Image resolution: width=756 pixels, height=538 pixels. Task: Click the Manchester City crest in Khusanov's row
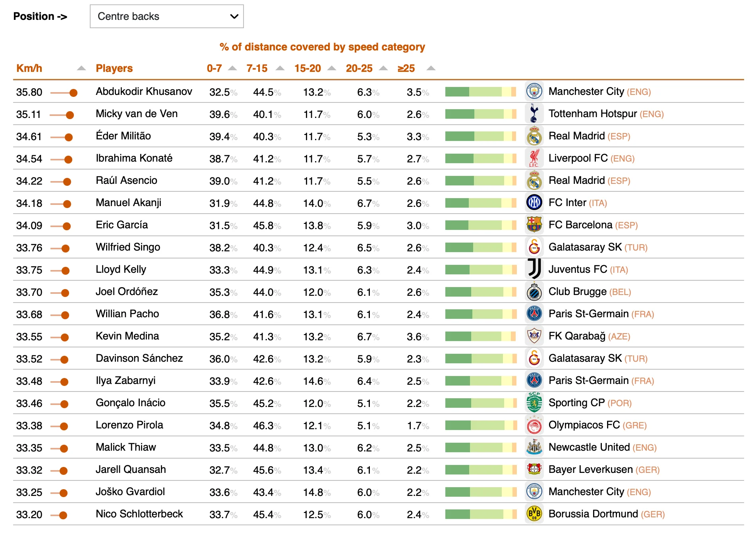tap(534, 92)
